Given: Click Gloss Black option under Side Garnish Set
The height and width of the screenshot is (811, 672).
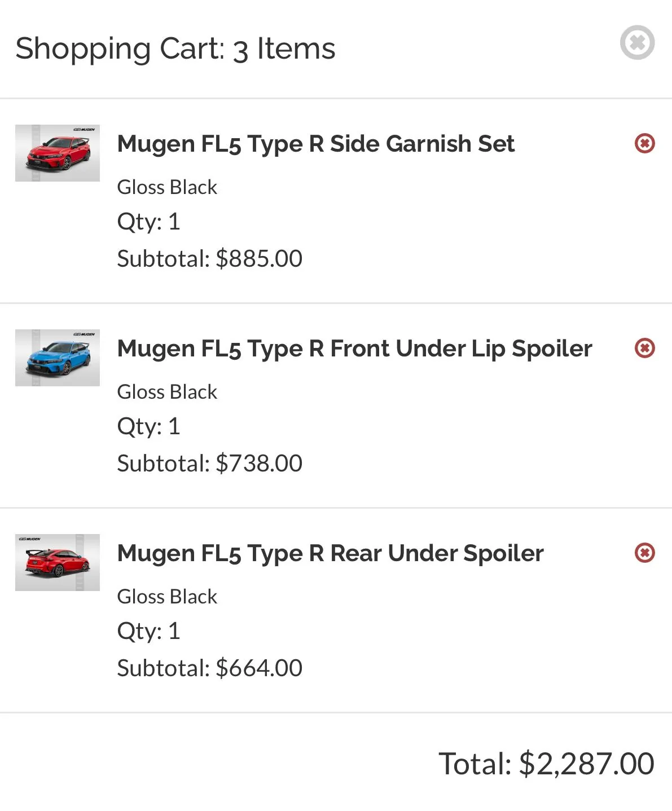Looking at the screenshot, I should [167, 187].
